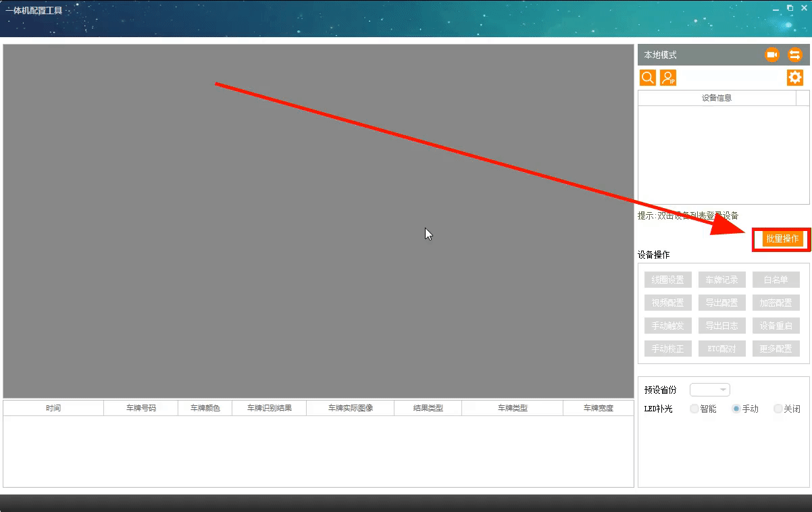Click the 车牌号码 column header

[141, 408]
